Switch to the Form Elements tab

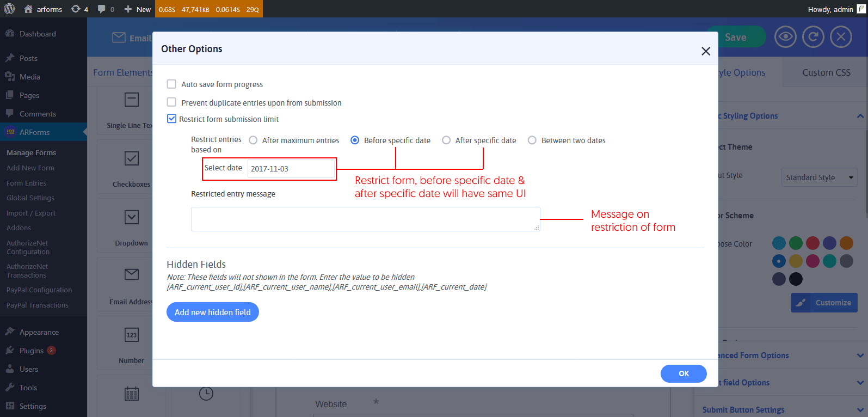click(x=123, y=72)
